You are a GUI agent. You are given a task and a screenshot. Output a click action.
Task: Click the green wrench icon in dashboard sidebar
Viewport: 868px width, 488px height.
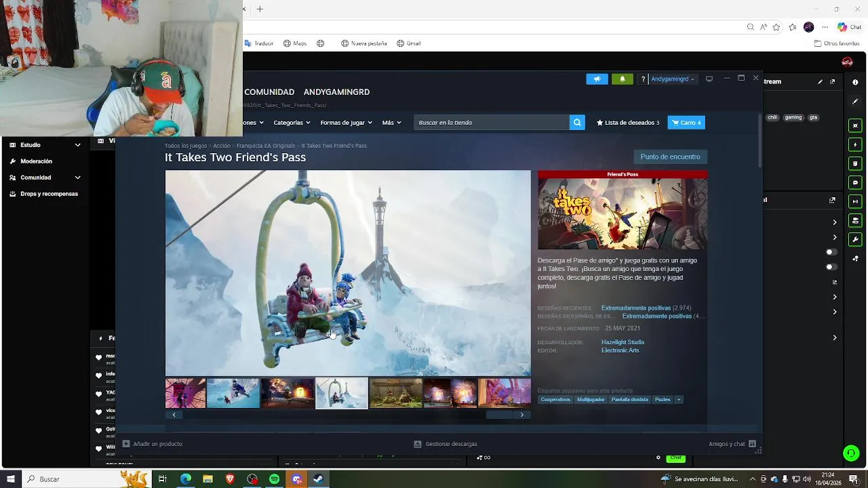(x=855, y=239)
